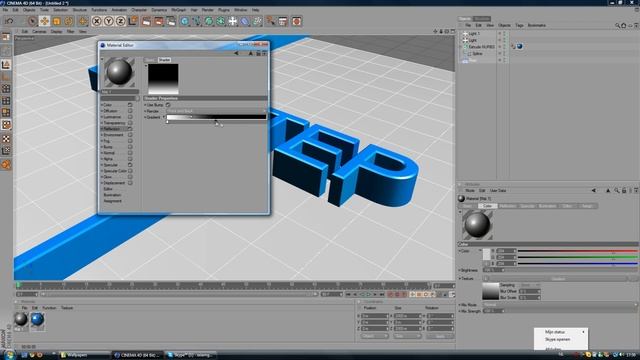Click Render to Picture Viewer icon
Screen dimensions: 640x360
point(159,21)
